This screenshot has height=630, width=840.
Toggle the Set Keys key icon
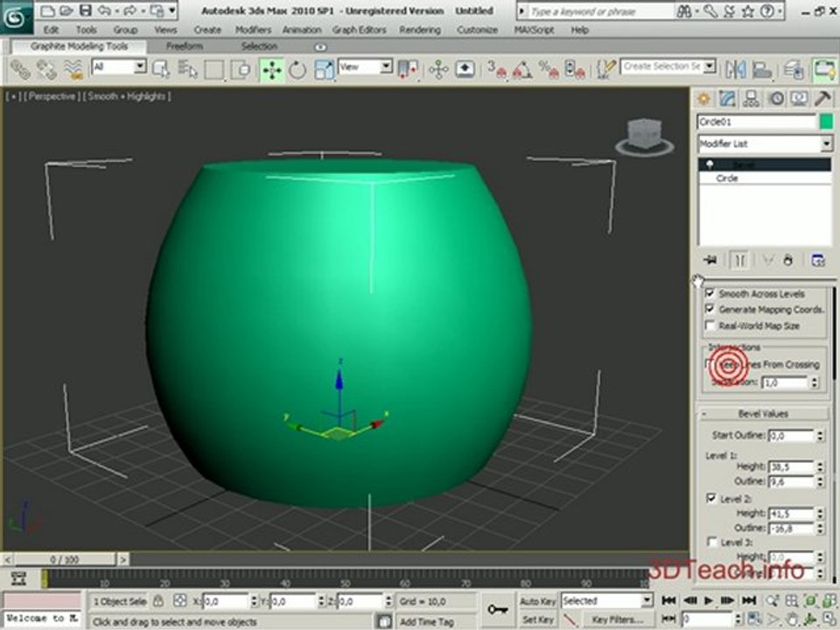[498, 610]
